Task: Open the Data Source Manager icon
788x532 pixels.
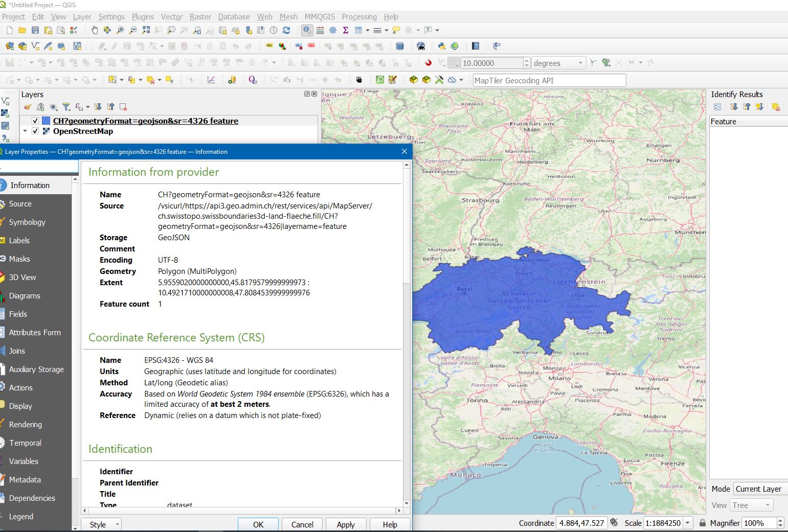Action: coord(10,46)
